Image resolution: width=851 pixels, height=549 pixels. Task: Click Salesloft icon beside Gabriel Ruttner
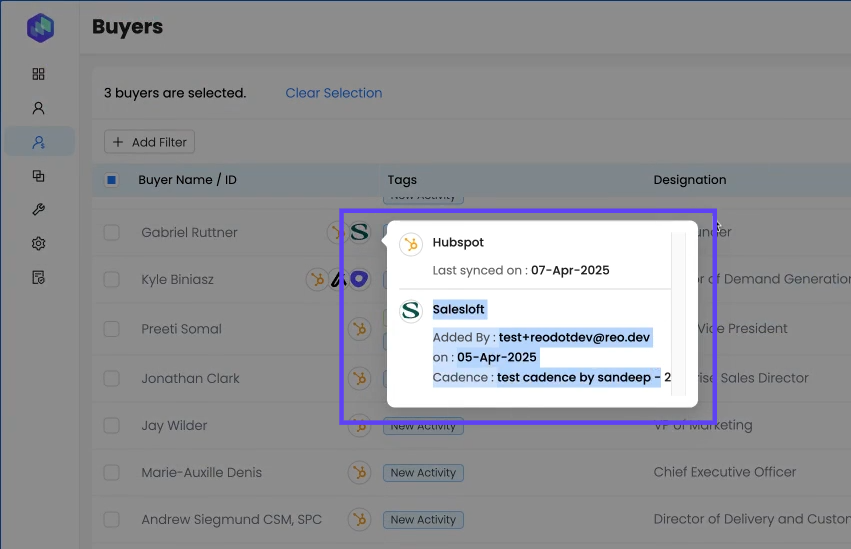(x=359, y=232)
